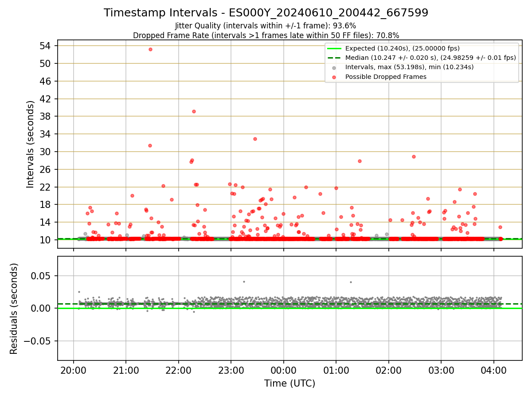Click the gray marker icon beside 'Intervals, max' in legend
Viewport: 532px width, 399px height.
(334, 67)
